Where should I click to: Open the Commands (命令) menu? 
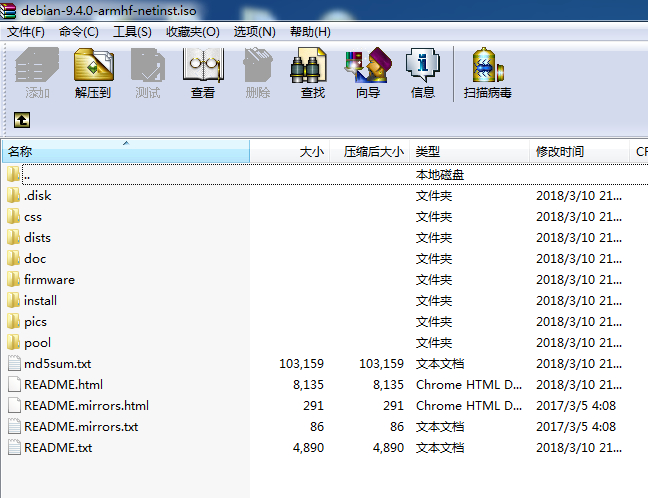tap(79, 32)
